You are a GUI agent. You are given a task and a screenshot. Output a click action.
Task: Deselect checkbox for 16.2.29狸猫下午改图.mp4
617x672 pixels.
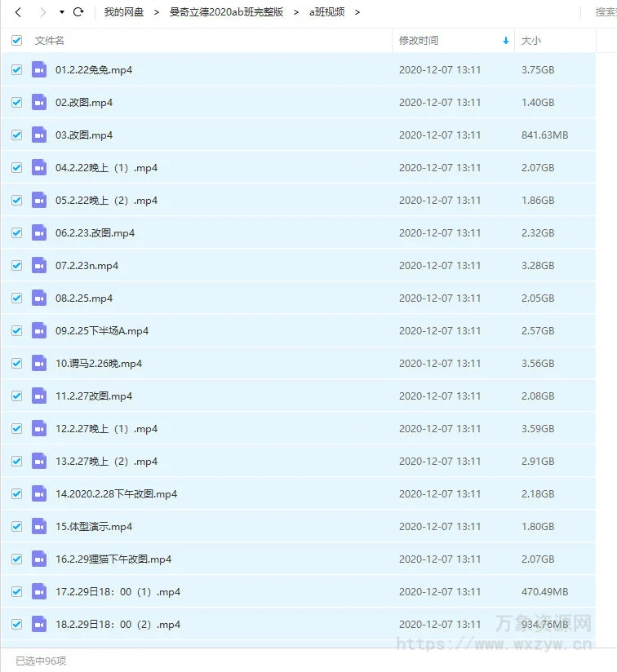click(17, 559)
